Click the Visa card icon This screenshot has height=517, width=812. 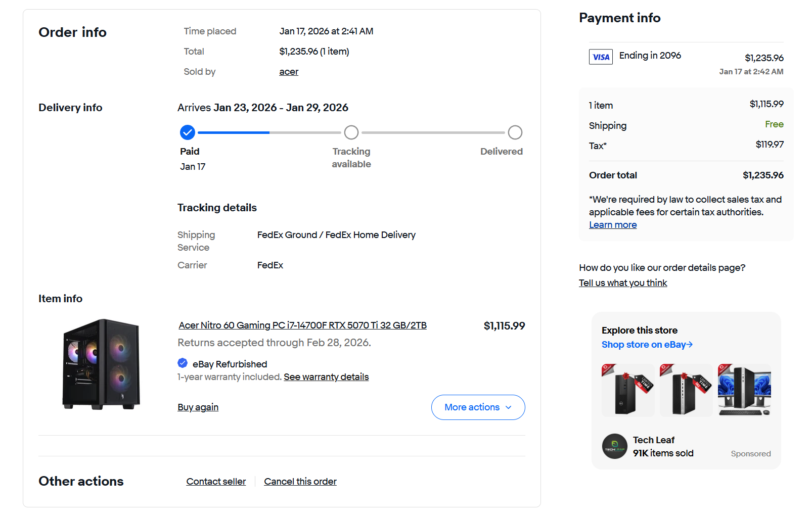601,57
